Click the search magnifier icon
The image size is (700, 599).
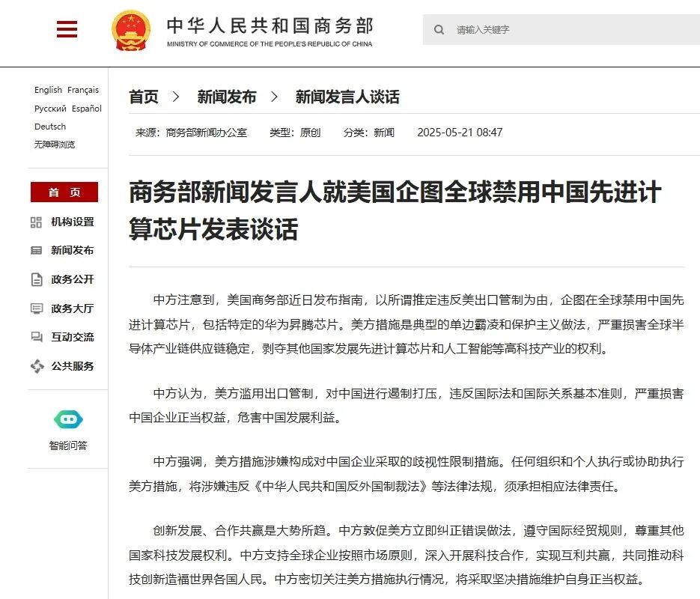point(439,29)
